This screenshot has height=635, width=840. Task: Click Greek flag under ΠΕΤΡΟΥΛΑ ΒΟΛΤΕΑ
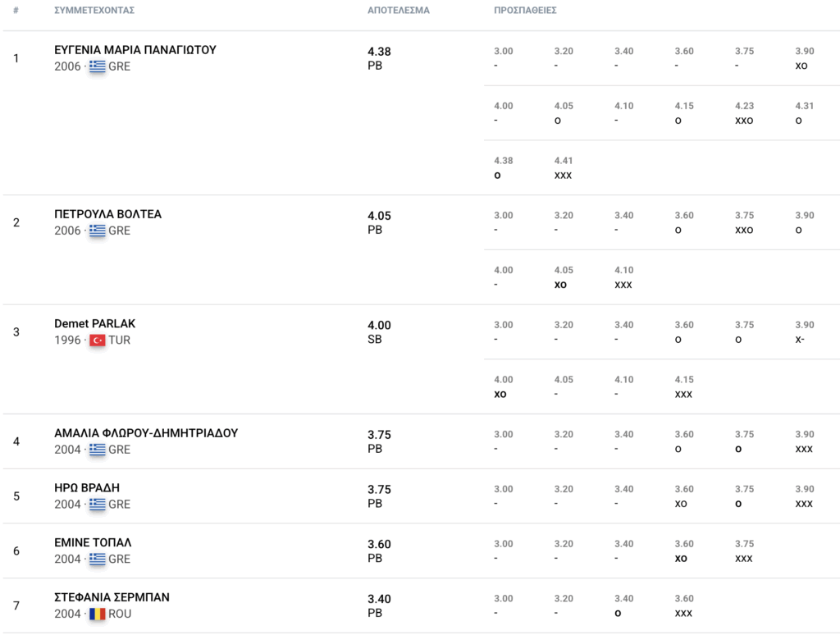97,231
